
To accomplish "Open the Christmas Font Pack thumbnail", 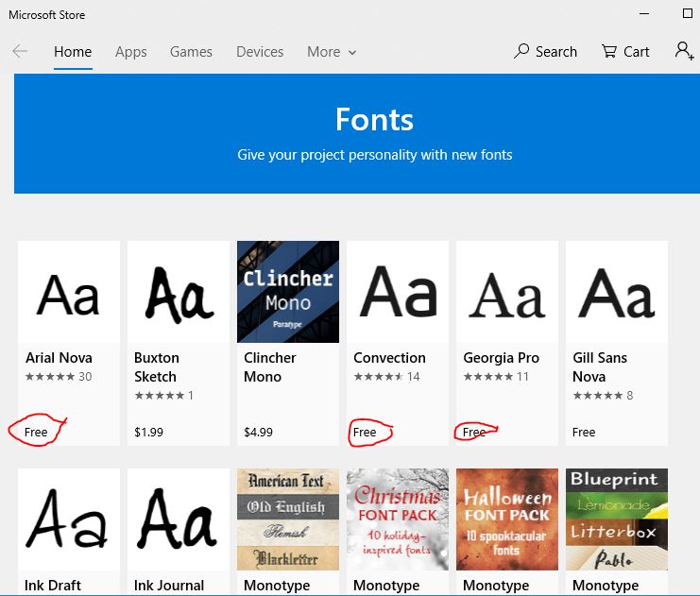I will click(x=398, y=519).
